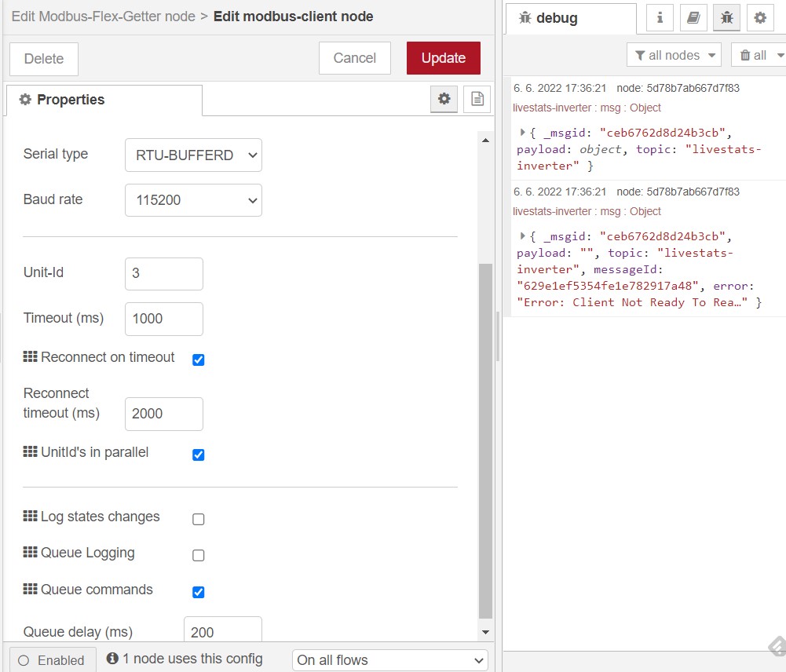The height and width of the screenshot is (672, 786).
Task: Uncheck Queue commands checkbox
Action: click(199, 592)
